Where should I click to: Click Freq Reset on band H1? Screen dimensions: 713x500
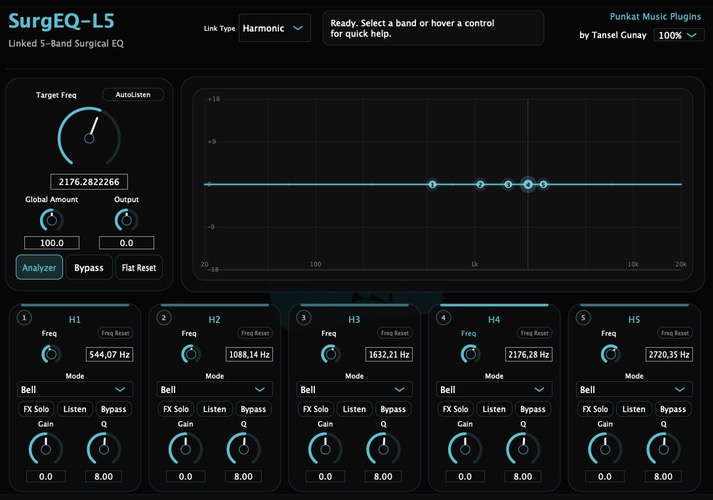click(115, 333)
